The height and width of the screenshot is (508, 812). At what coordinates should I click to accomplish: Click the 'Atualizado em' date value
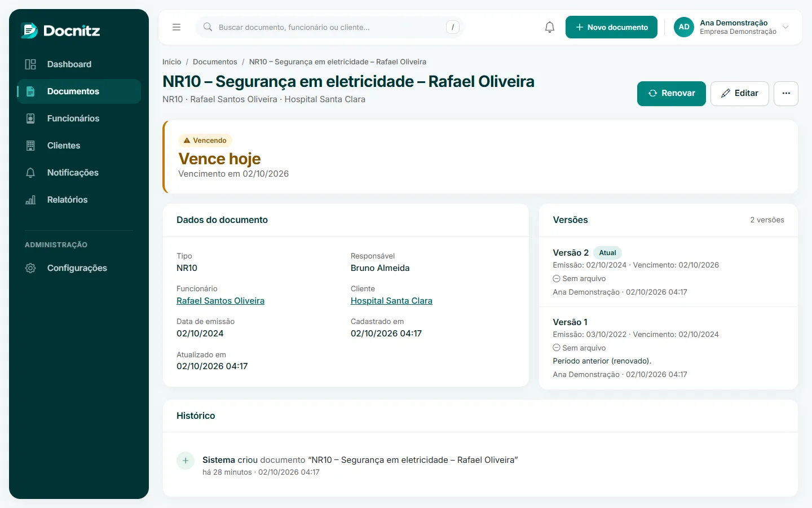pyautogui.click(x=212, y=366)
